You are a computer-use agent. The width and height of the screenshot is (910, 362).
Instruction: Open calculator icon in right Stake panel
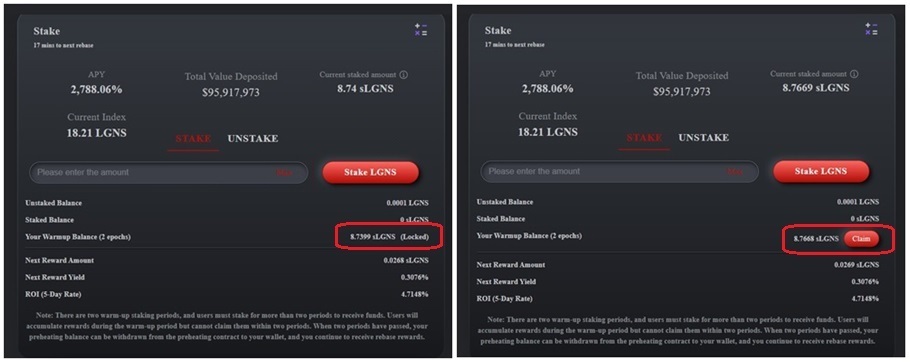(871, 29)
